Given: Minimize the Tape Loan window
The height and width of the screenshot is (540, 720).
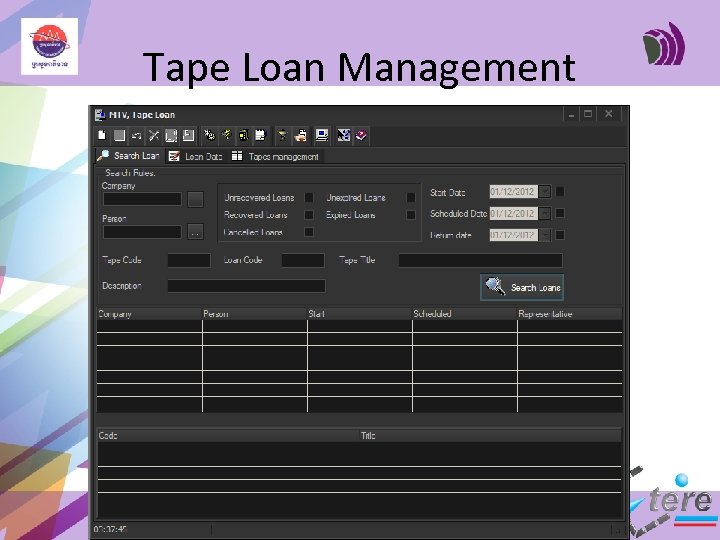Looking at the screenshot, I should (571, 114).
